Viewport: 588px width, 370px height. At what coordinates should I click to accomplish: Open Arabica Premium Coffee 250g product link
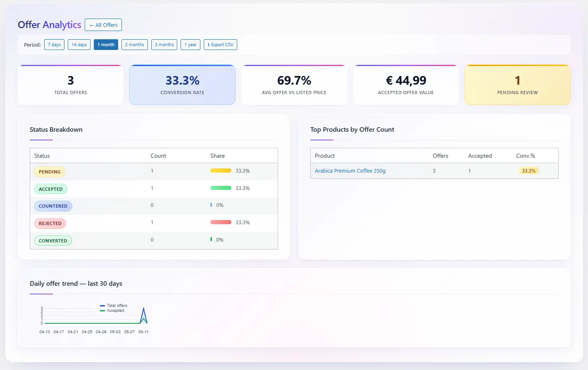point(350,171)
